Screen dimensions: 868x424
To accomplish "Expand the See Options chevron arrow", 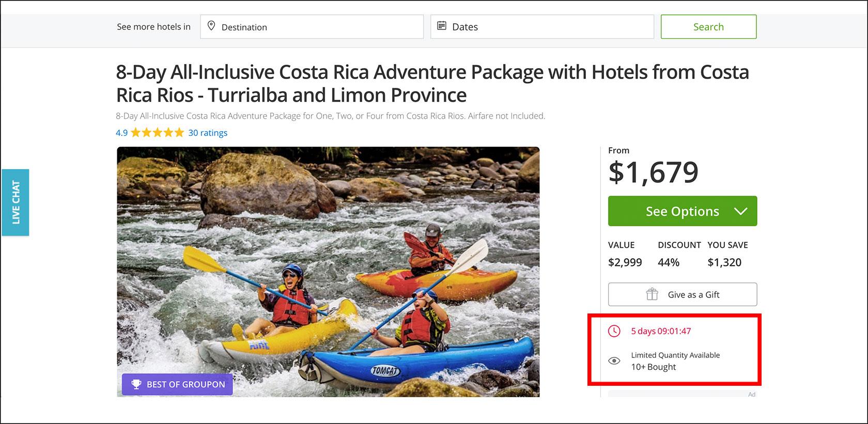I will (740, 211).
